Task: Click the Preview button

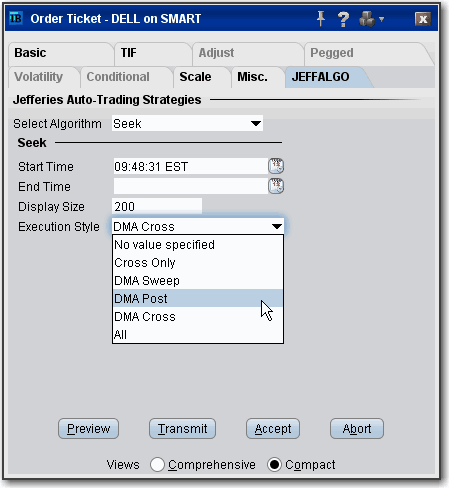Action: point(88,429)
